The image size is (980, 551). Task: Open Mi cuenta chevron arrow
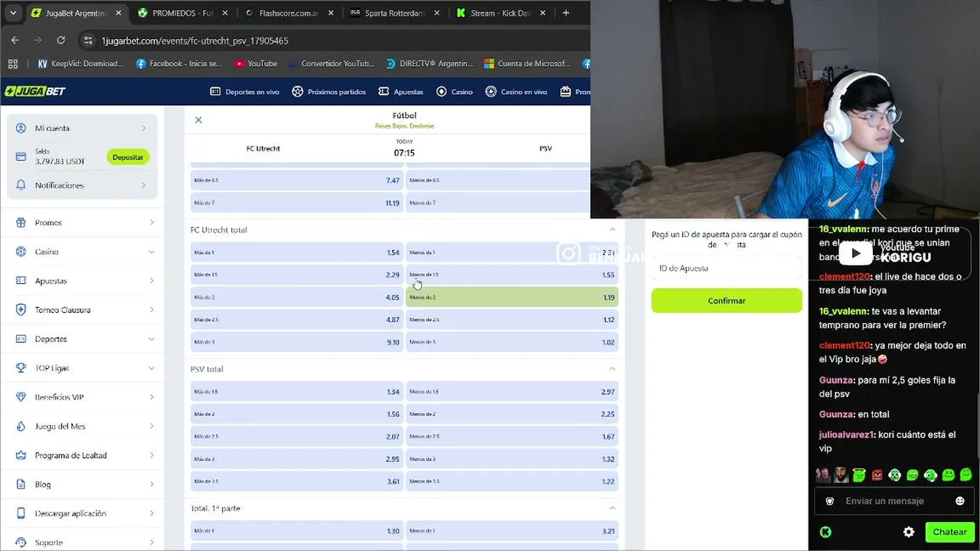coord(143,128)
